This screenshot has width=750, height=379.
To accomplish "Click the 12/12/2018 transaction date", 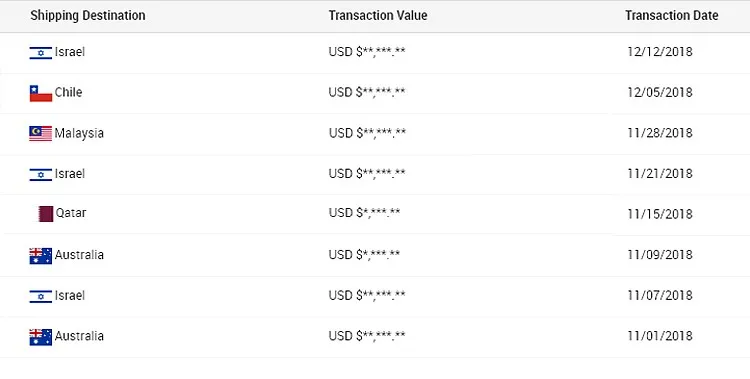I will 660,52.
